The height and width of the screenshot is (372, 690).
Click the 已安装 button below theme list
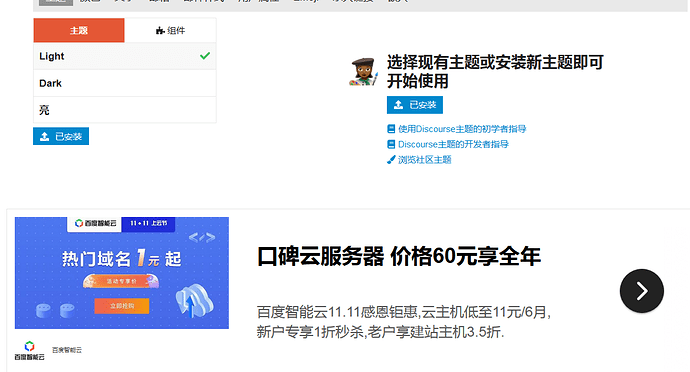pyautogui.click(x=61, y=136)
